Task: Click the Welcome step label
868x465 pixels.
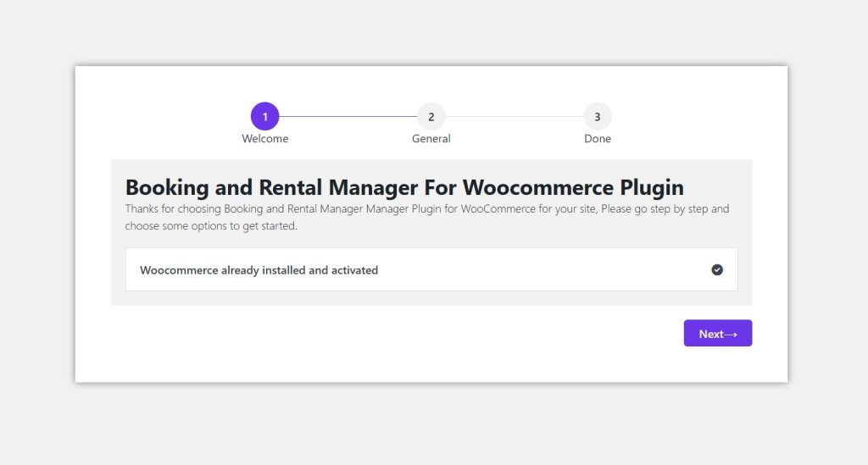Action: click(x=264, y=139)
